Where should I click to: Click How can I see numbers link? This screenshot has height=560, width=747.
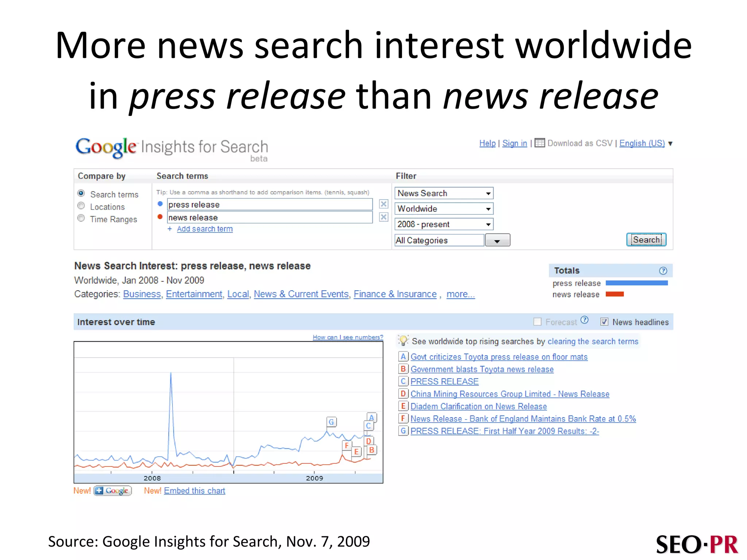(x=348, y=337)
